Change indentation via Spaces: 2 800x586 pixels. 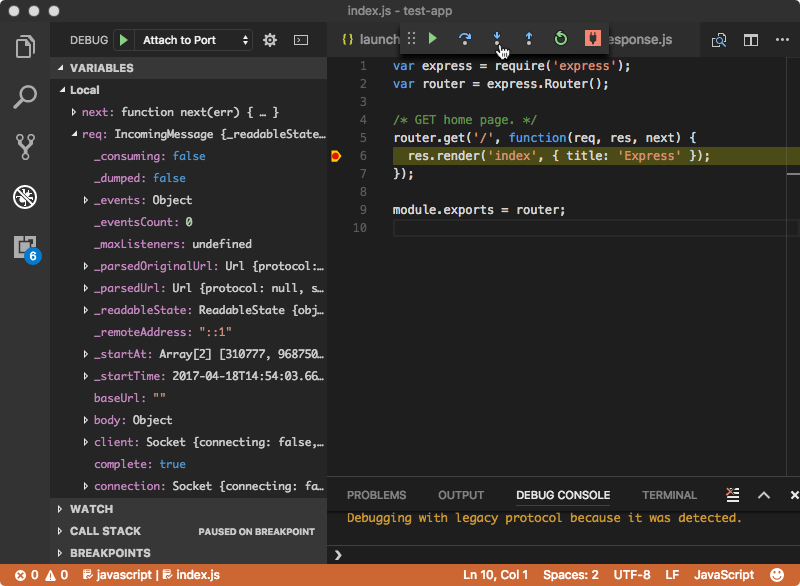571,575
